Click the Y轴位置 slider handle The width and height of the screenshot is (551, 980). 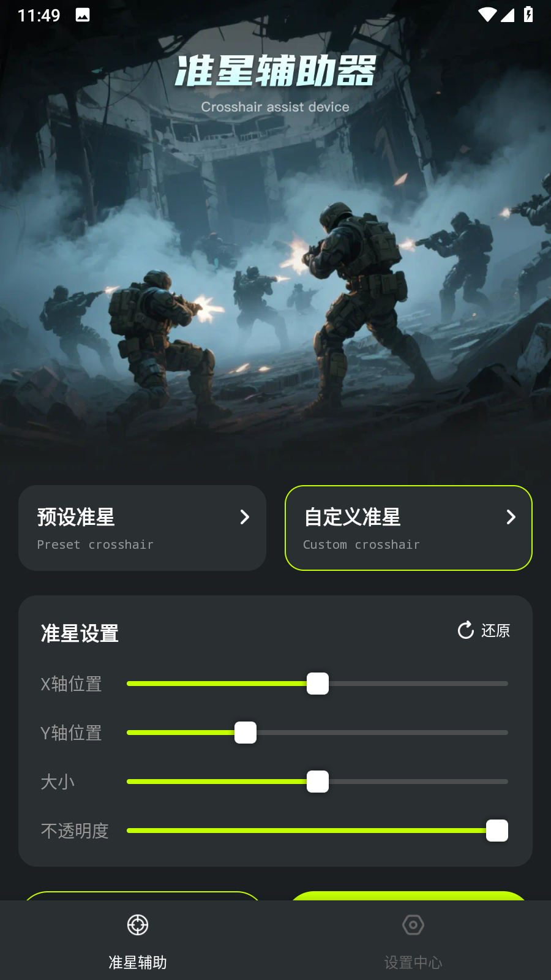246,733
